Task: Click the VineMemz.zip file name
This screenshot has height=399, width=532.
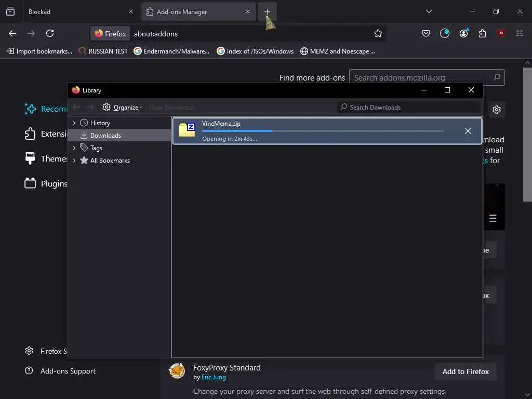Action: coord(221,124)
